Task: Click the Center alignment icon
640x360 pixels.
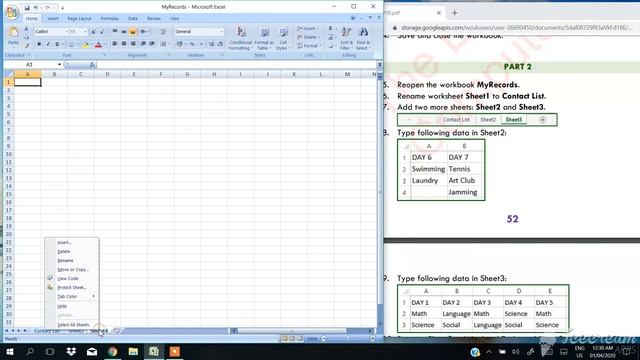Action: pyautogui.click(x=124, y=44)
